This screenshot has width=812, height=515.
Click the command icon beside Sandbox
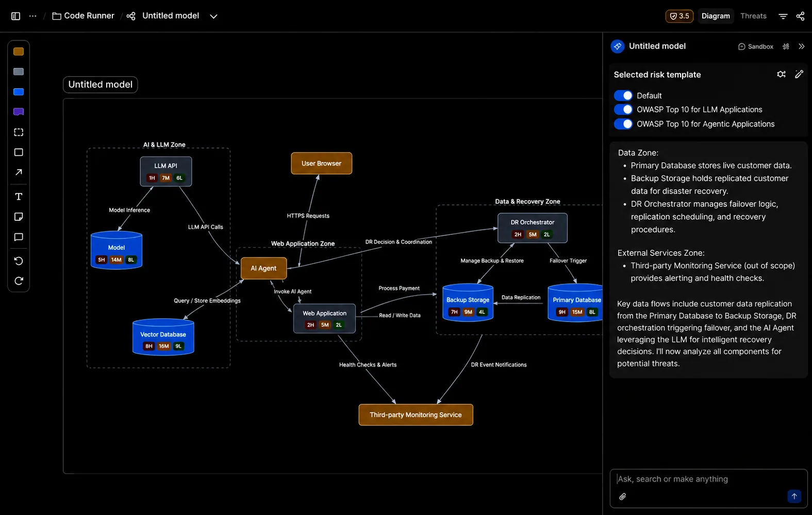point(786,46)
